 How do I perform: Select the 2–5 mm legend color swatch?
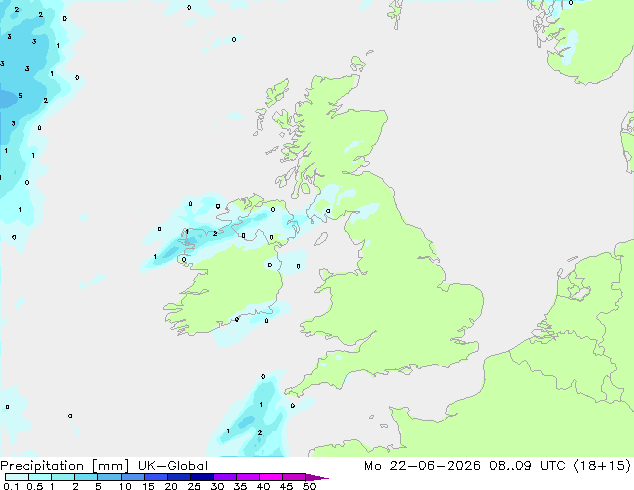point(86,477)
